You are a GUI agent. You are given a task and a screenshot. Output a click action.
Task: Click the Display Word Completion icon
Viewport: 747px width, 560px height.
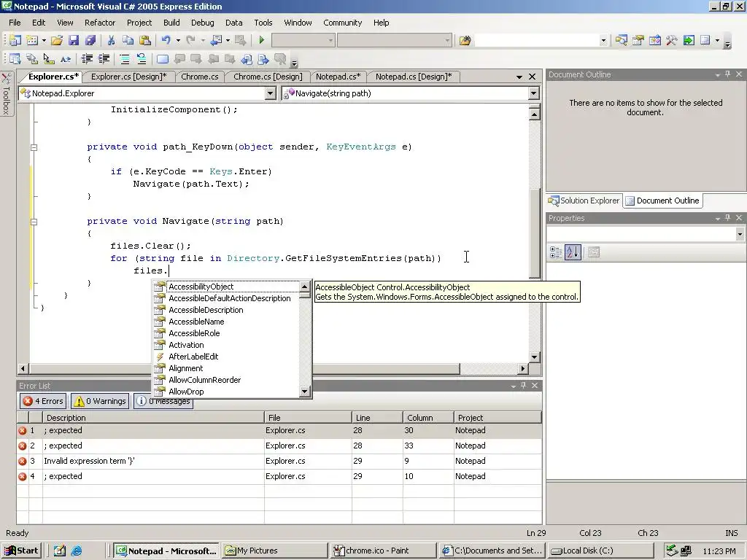point(65,59)
